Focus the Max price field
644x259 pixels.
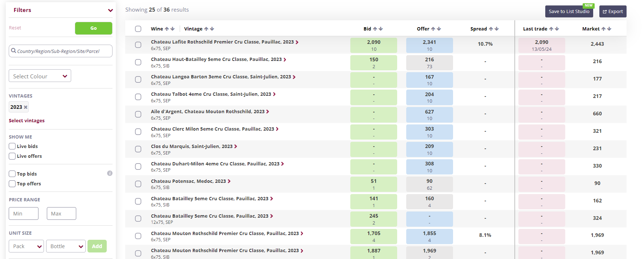61,214
